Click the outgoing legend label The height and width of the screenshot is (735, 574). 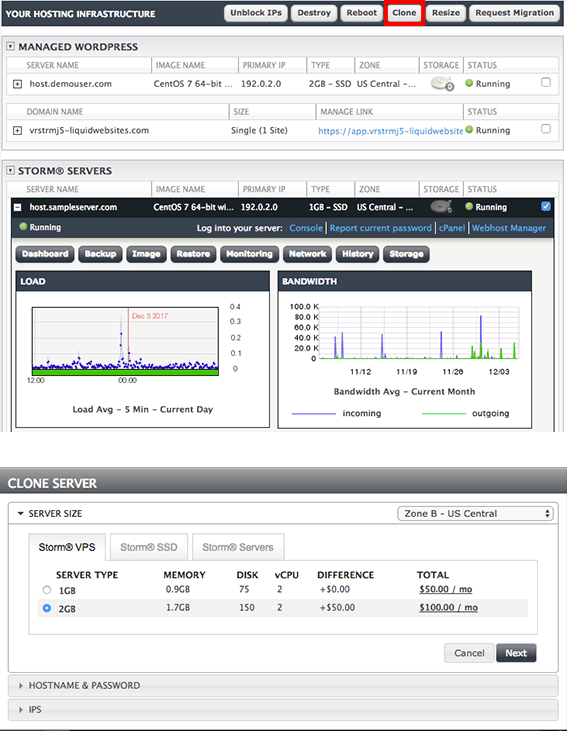point(491,413)
